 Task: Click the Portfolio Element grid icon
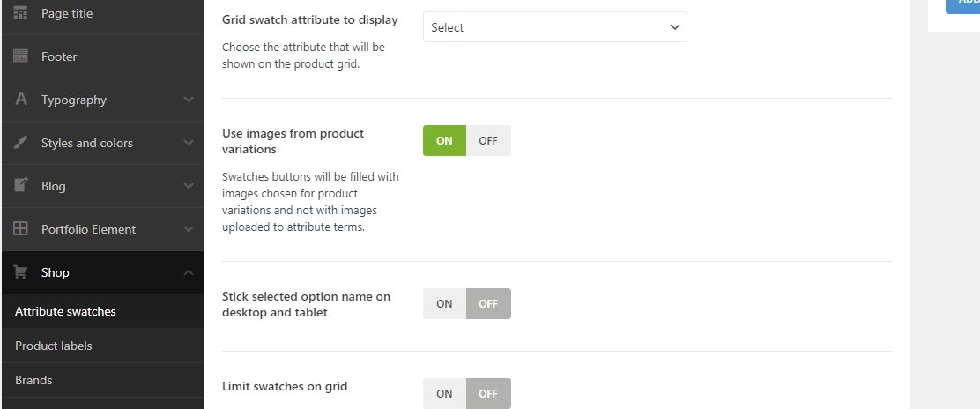[x=21, y=229]
